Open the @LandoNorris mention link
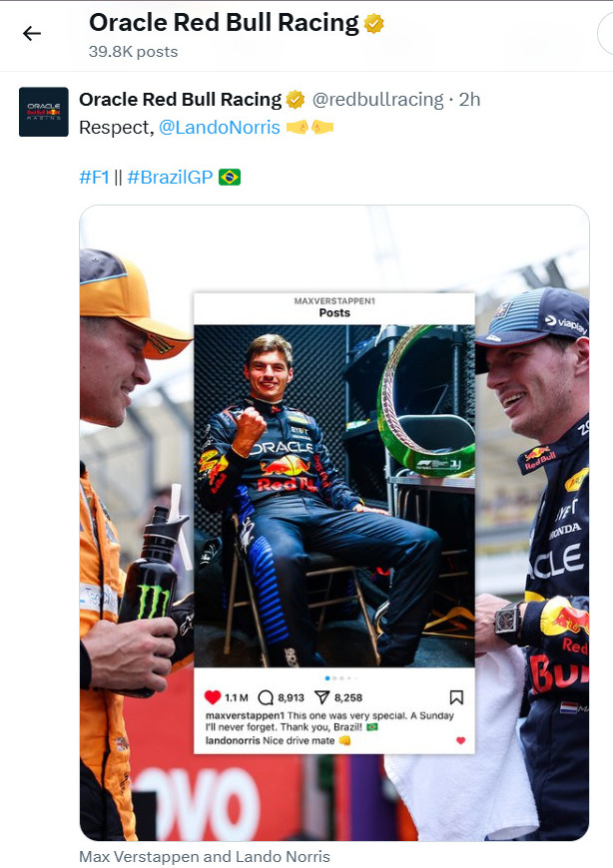 (220, 128)
